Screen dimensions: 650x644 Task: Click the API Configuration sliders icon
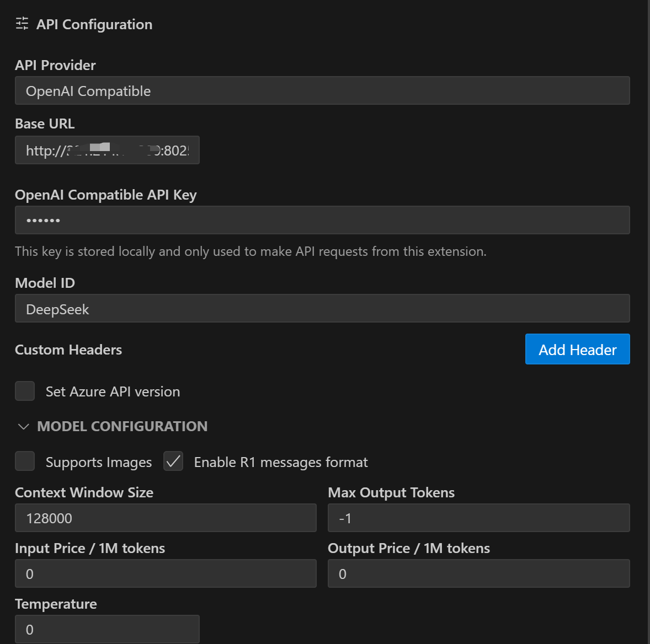point(22,24)
